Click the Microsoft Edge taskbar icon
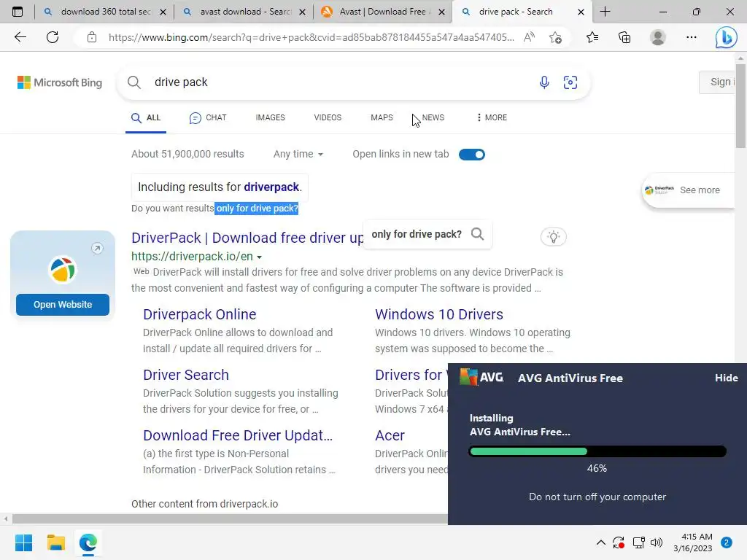Viewport: 747px width, 560px height. click(x=88, y=542)
